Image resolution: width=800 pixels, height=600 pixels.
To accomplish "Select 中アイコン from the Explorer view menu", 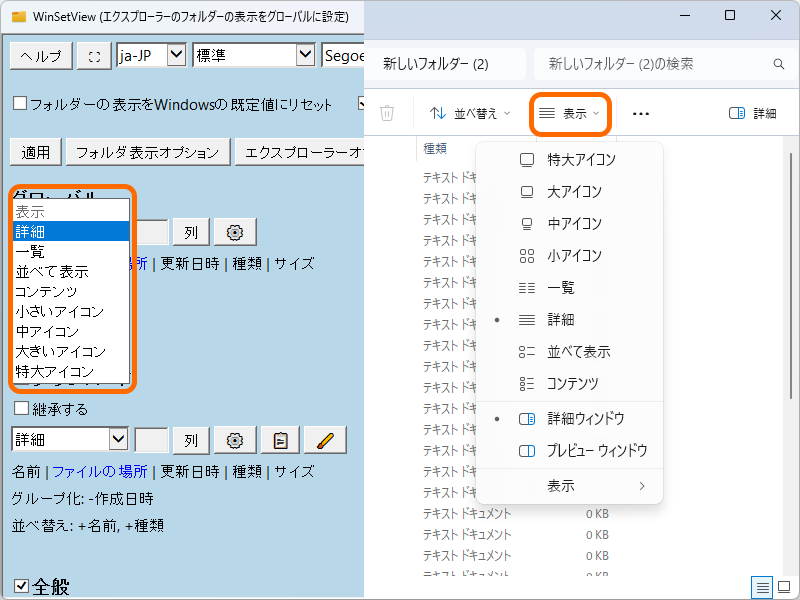I will 576,224.
